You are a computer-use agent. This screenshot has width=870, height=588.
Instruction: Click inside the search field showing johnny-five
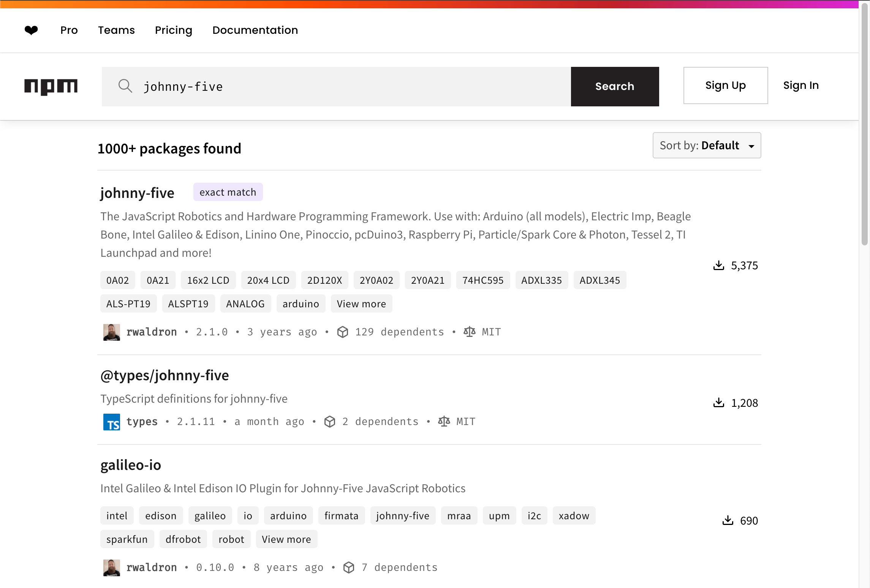pos(304,86)
